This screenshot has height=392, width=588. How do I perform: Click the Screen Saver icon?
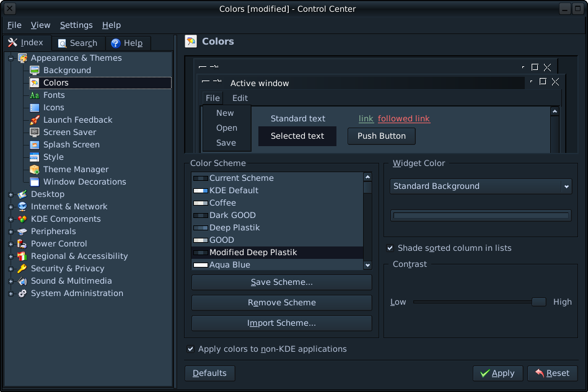click(x=35, y=133)
